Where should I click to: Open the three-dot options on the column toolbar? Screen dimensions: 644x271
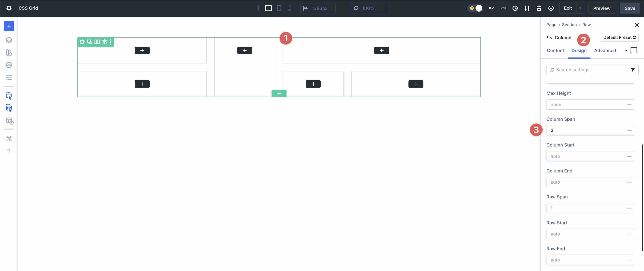click(111, 42)
